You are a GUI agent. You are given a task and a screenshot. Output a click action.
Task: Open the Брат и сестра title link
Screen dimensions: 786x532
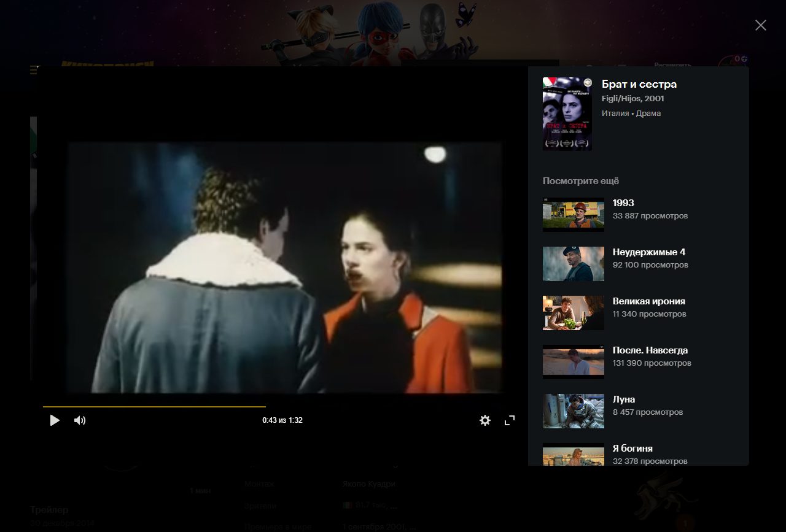pyautogui.click(x=639, y=84)
